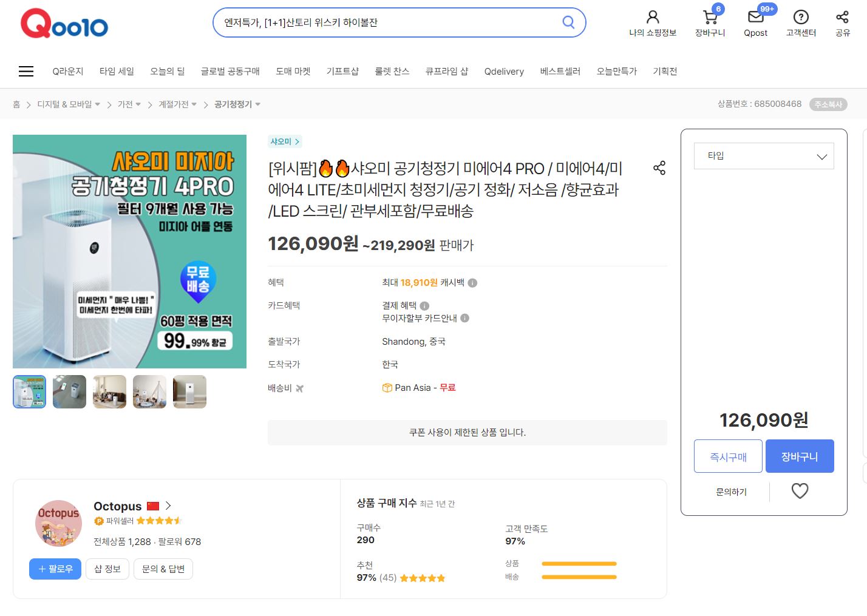Screen dimensions: 867x616
Task: Open the 장바구니 cart icon in header
Action: click(710, 16)
